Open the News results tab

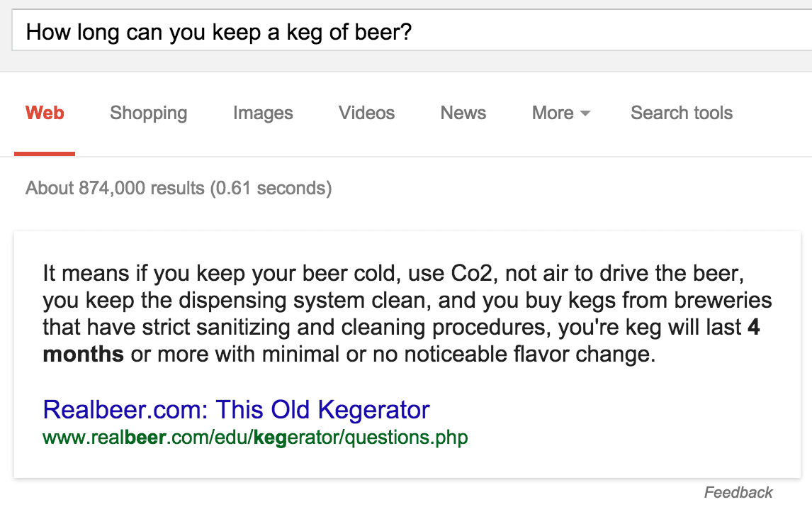tap(463, 113)
